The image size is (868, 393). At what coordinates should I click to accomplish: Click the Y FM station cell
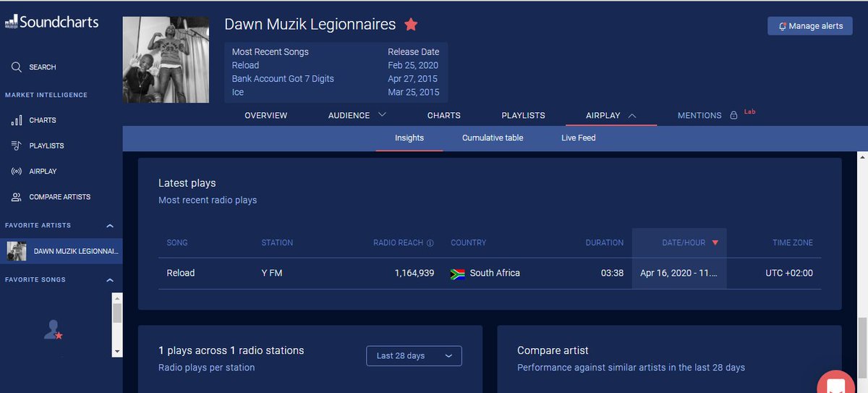[272, 274]
